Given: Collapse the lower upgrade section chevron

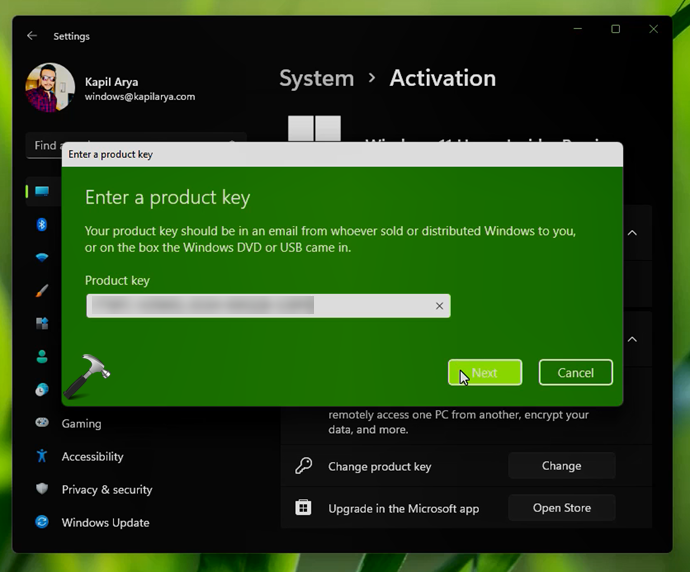Looking at the screenshot, I should tap(632, 340).
